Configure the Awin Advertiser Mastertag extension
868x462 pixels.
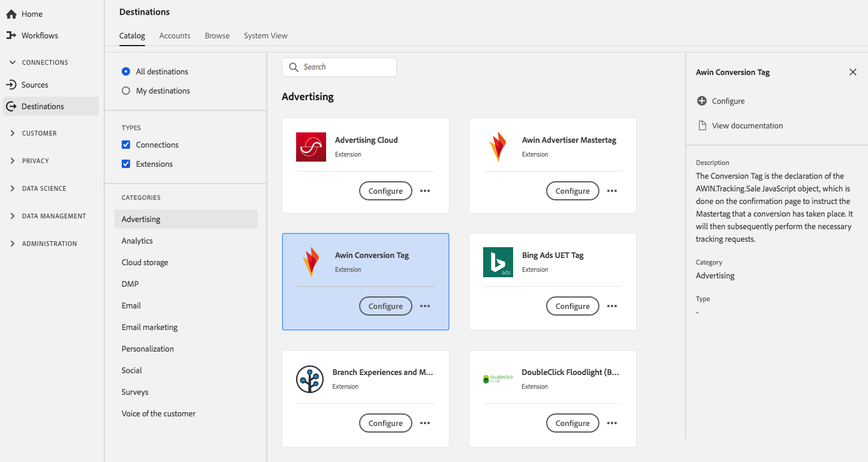pyautogui.click(x=572, y=191)
